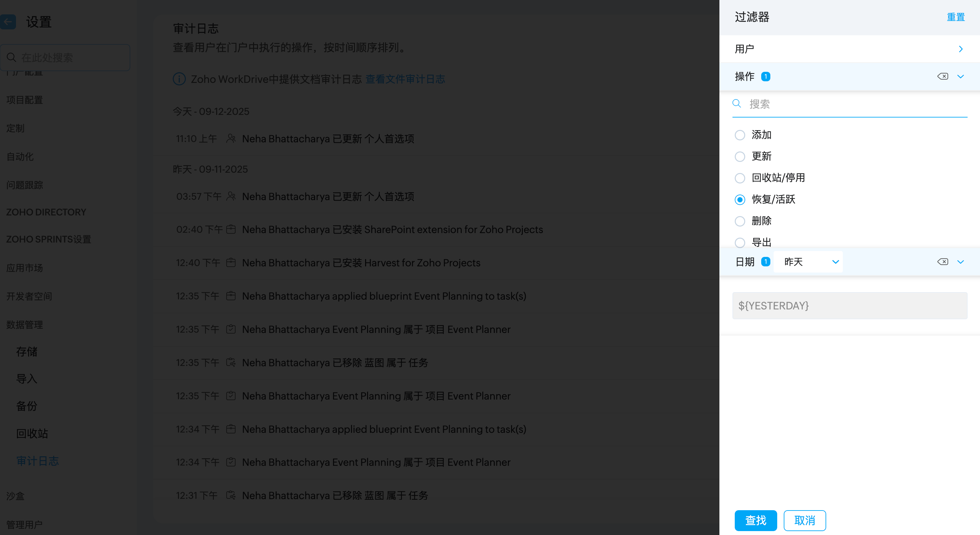The width and height of the screenshot is (980, 535).
Task: Select the 删除 radio option
Action: [x=740, y=221]
